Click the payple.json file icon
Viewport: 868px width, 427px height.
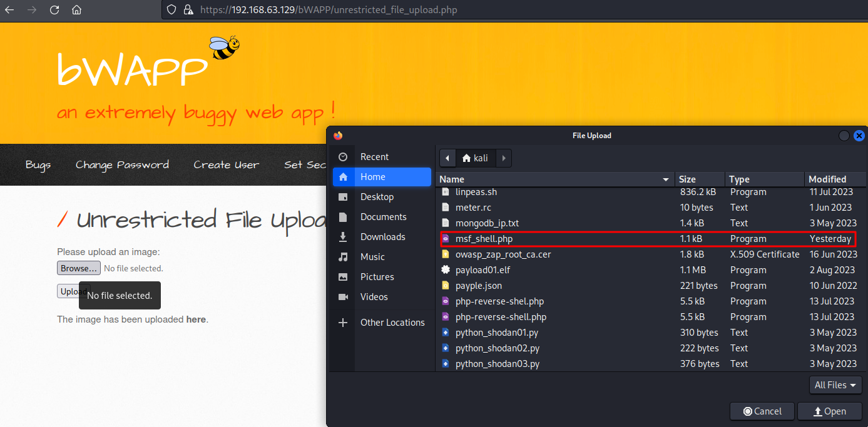(446, 286)
